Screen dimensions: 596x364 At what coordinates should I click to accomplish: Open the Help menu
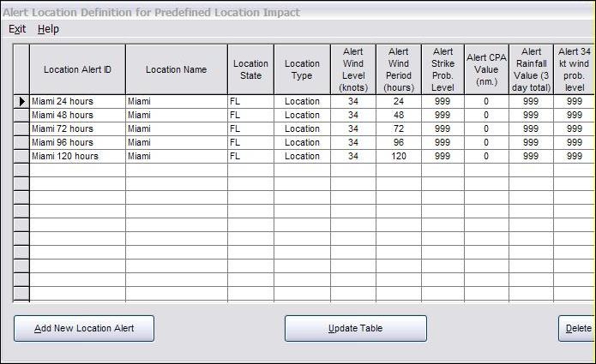click(x=48, y=29)
